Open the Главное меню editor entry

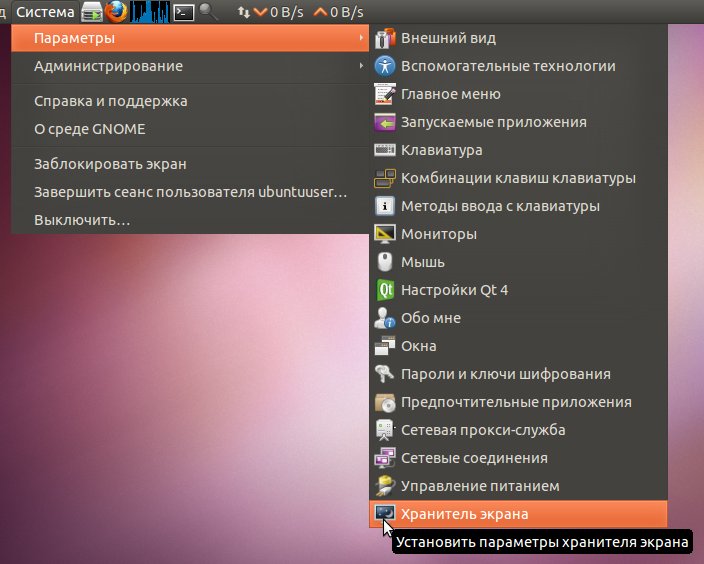519,94
